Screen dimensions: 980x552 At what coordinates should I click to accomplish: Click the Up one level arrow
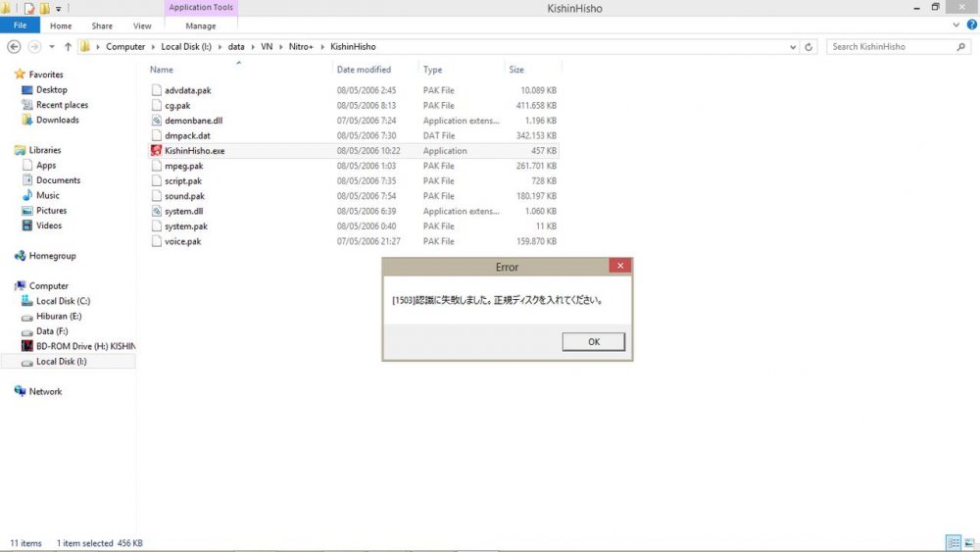[x=68, y=47]
